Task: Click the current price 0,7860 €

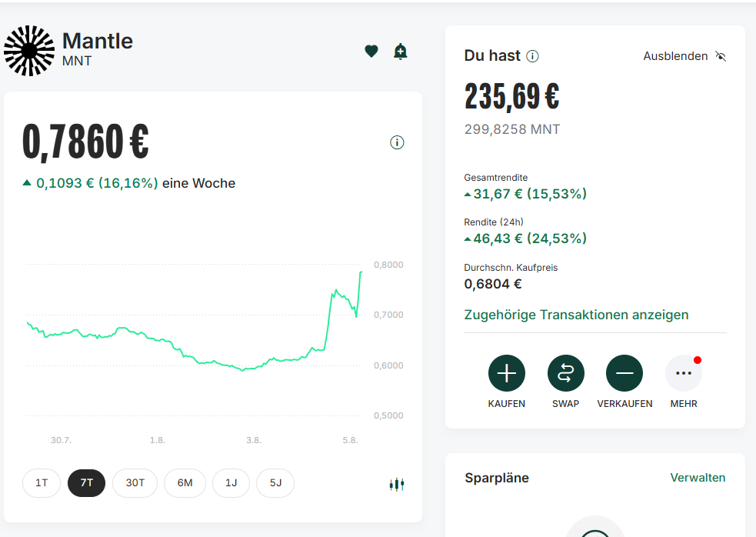Action: 85,142
